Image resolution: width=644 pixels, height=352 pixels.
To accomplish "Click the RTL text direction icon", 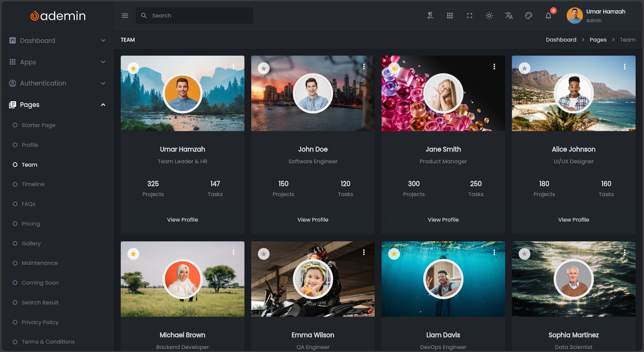I will (430, 16).
